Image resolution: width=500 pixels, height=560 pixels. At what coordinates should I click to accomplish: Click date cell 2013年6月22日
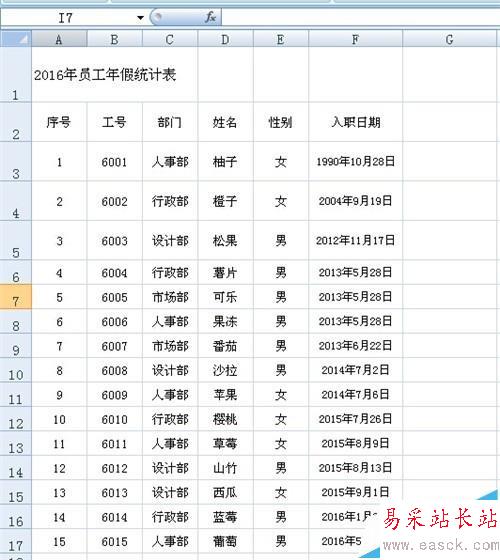(x=355, y=345)
